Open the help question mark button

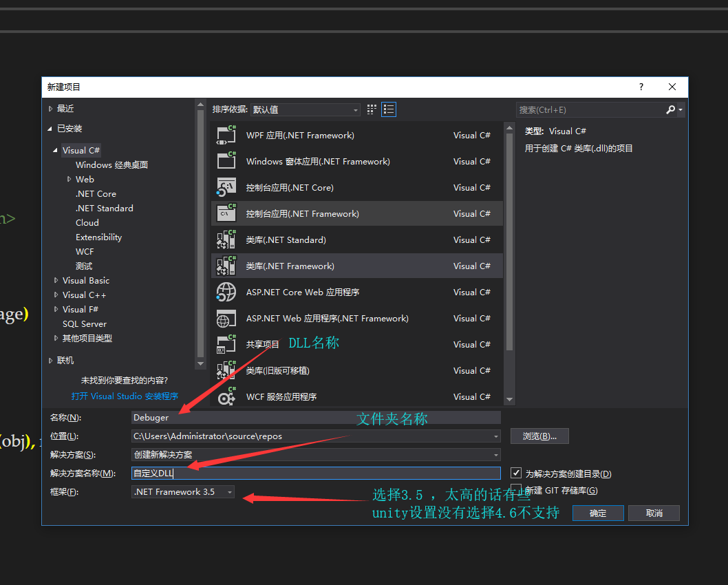point(641,87)
